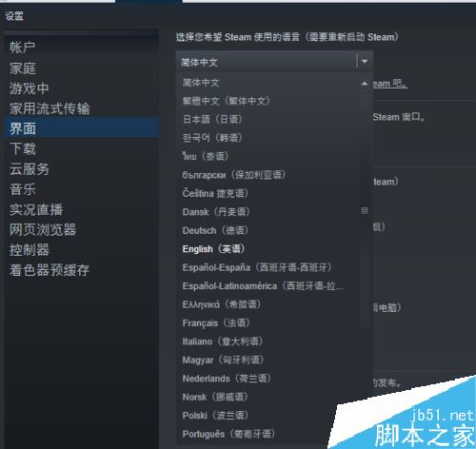The image size is (476, 449).
Task: Click the list scrollbar up arrow
Action: pyautogui.click(x=365, y=84)
